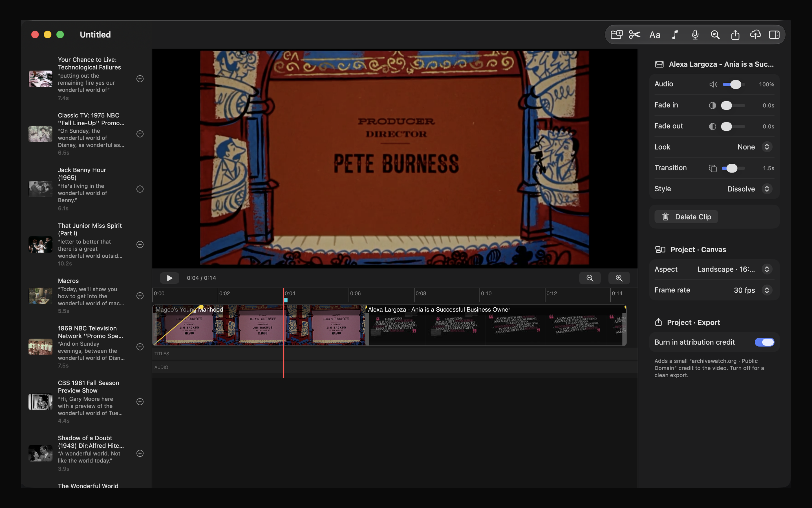Select the Alexa Largoza timeline clip
The image size is (812, 508).
(x=496, y=325)
